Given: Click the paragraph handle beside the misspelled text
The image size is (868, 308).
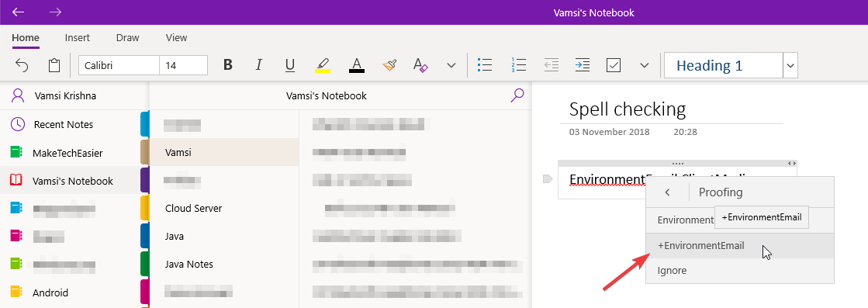Looking at the screenshot, I should click(548, 179).
